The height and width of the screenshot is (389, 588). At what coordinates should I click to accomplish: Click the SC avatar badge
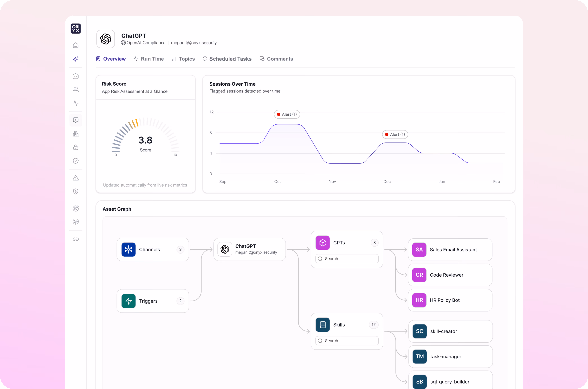(x=420, y=331)
